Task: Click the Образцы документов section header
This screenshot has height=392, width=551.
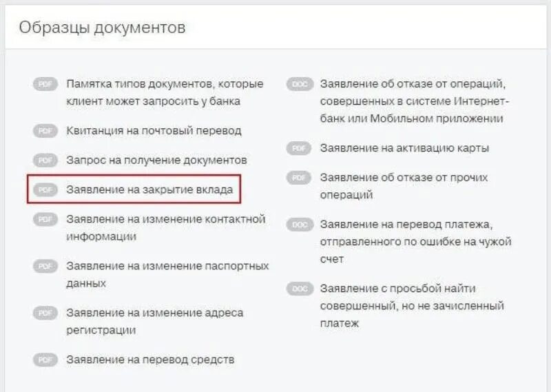Action: (102, 28)
